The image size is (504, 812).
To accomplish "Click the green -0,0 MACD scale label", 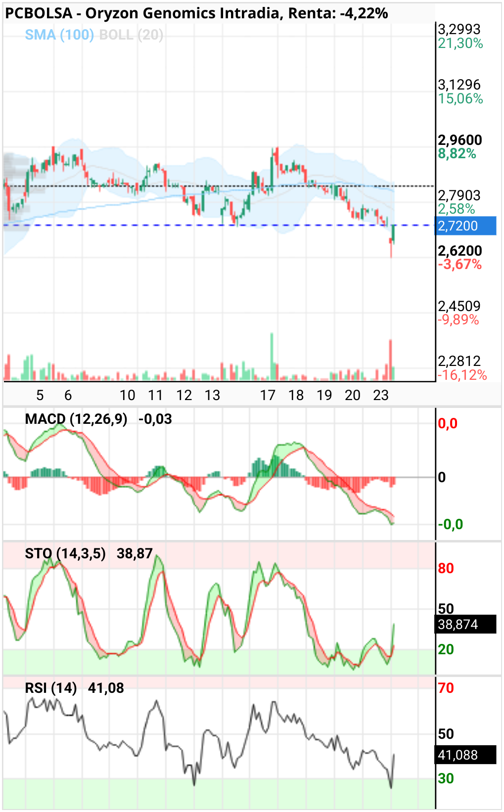I will tap(451, 524).
